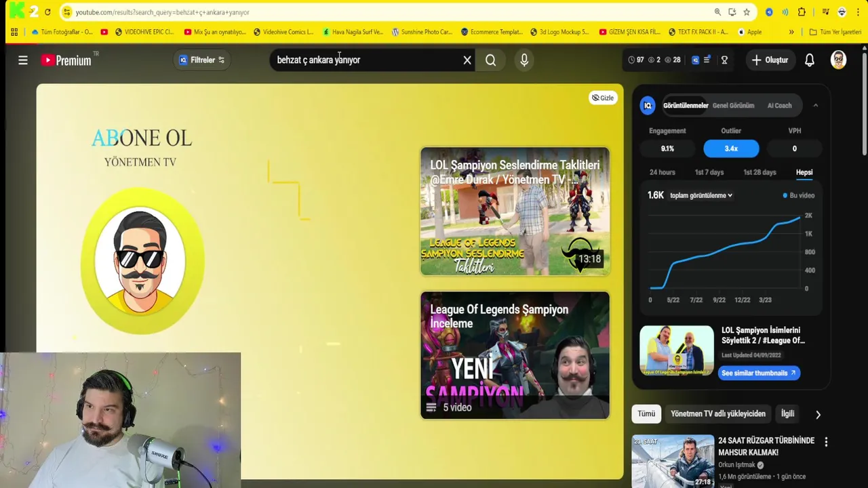Screen dimensions: 868x488
Task: Switch to Genel Görünüm tab
Action: pyautogui.click(x=733, y=106)
